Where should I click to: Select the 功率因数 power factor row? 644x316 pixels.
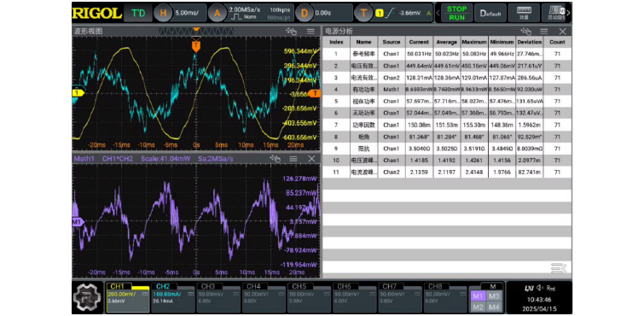point(447,125)
